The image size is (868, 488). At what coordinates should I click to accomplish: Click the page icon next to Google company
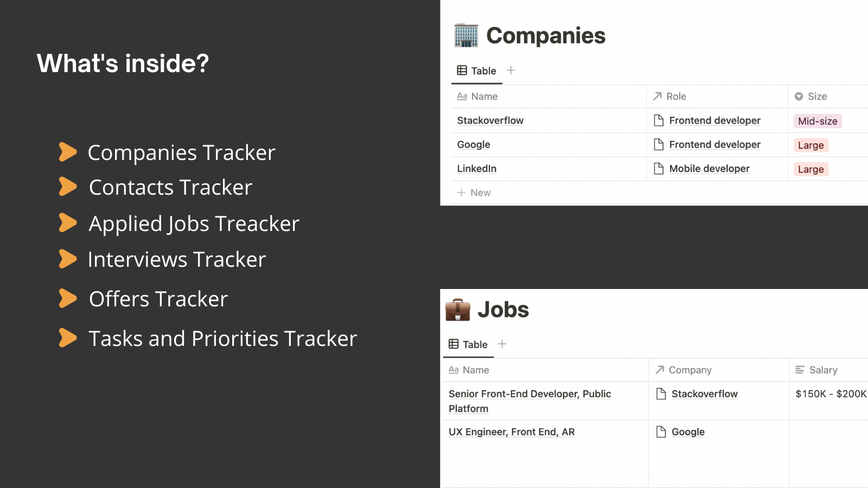coord(661,432)
